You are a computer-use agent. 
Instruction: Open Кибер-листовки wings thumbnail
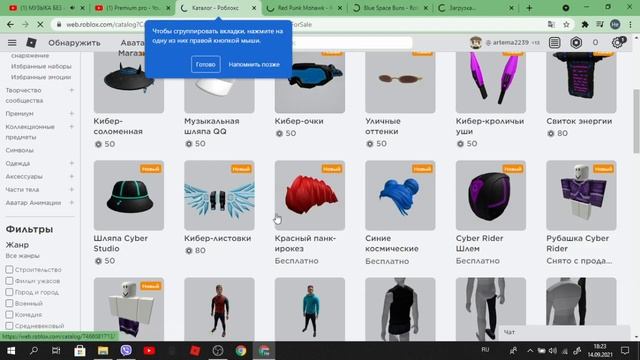(x=219, y=195)
